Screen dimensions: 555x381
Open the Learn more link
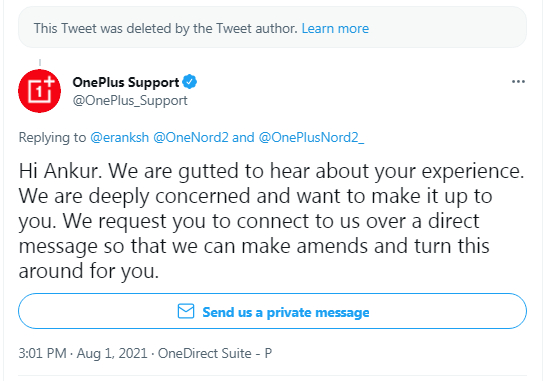[x=335, y=28]
